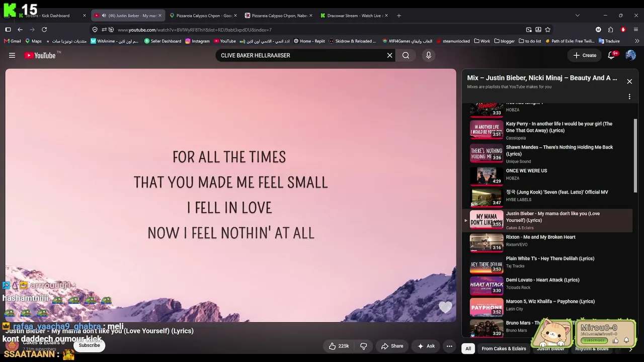
Task: Open Mix playlist options menu
Action: pos(629,97)
